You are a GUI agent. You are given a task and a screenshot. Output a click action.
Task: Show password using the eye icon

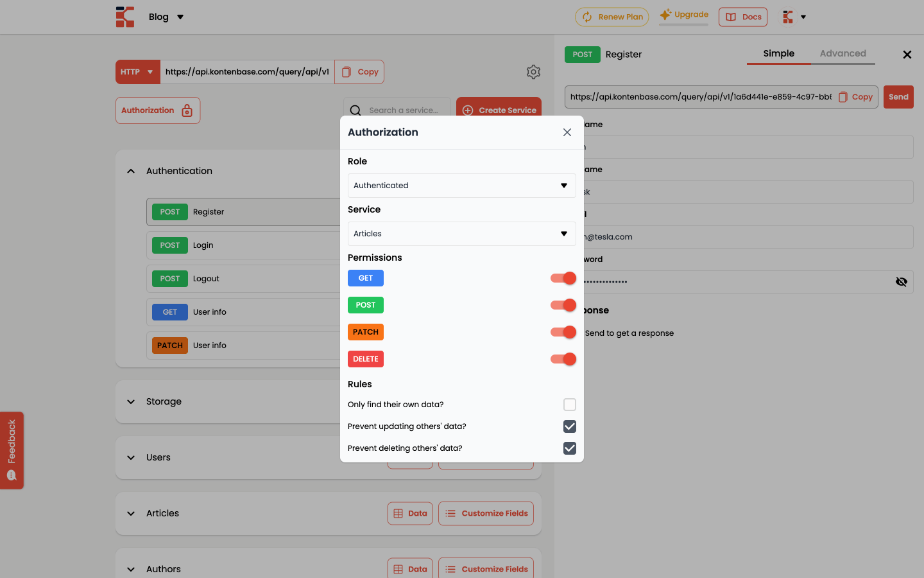point(901,282)
